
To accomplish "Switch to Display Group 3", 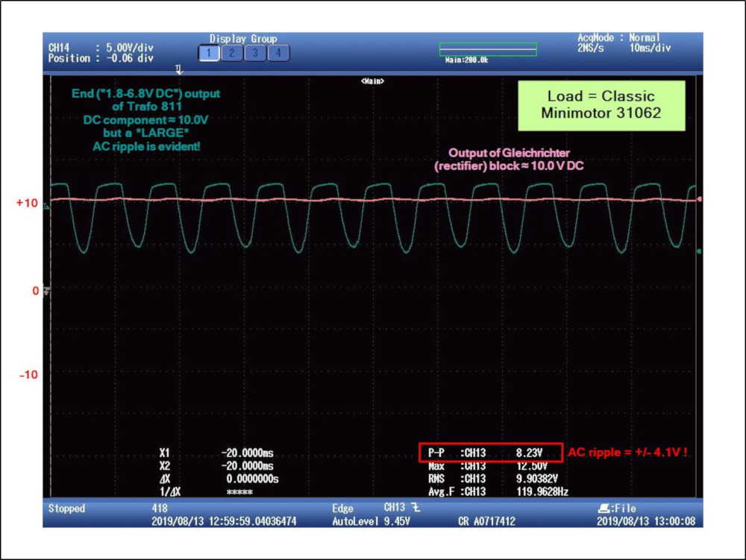I will tap(255, 53).
